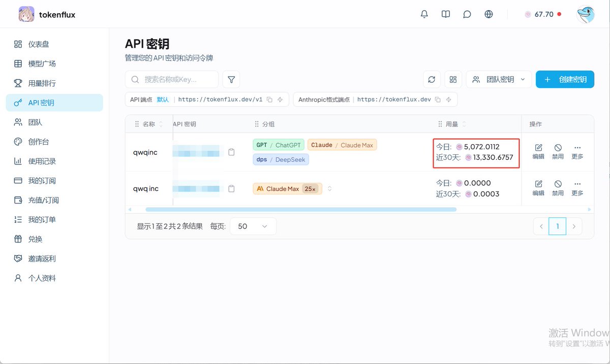
Task: Sort by 用量 column
Action: point(464,124)
